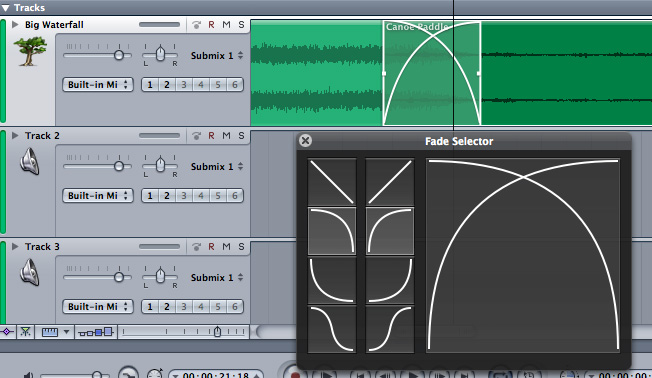
Task: Bypass effects on Big Waterfall track
Action: 196,25
